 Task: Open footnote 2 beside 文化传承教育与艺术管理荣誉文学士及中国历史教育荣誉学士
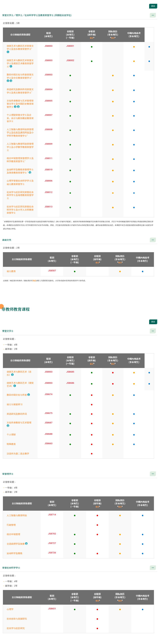(x=15, y=107)
